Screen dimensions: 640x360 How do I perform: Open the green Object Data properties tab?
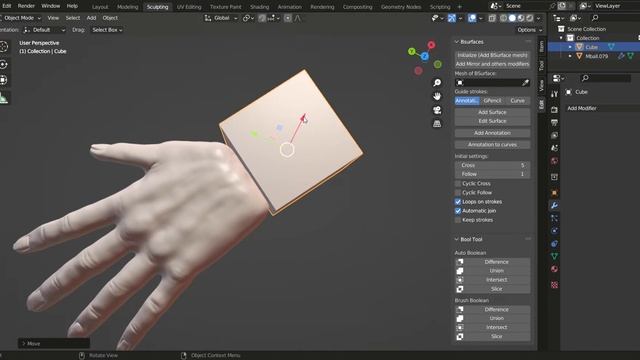coord(554,256)
